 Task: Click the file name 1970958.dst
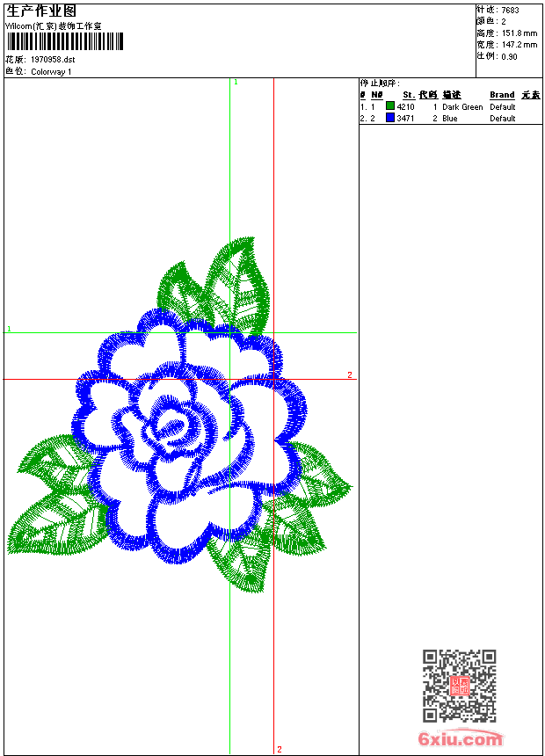tap(53, 60)
